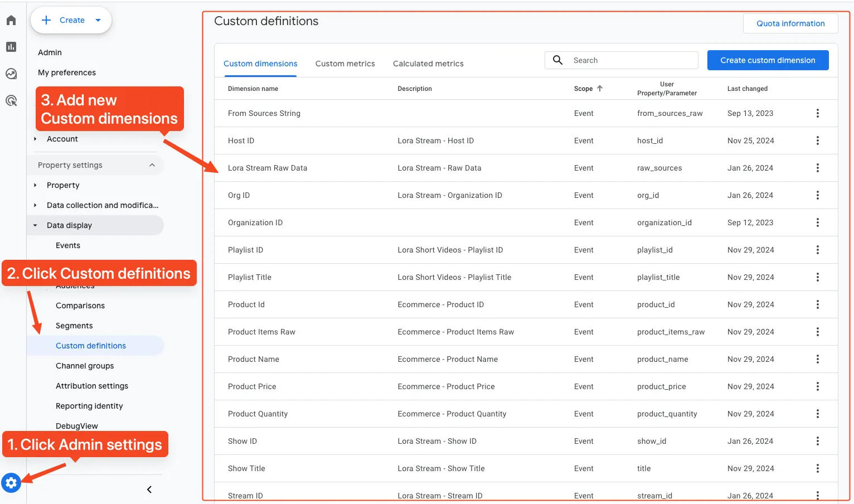Open options menu for From Sources String row
The width and height of the screenshot is (854, 504).
click(818, 113)
